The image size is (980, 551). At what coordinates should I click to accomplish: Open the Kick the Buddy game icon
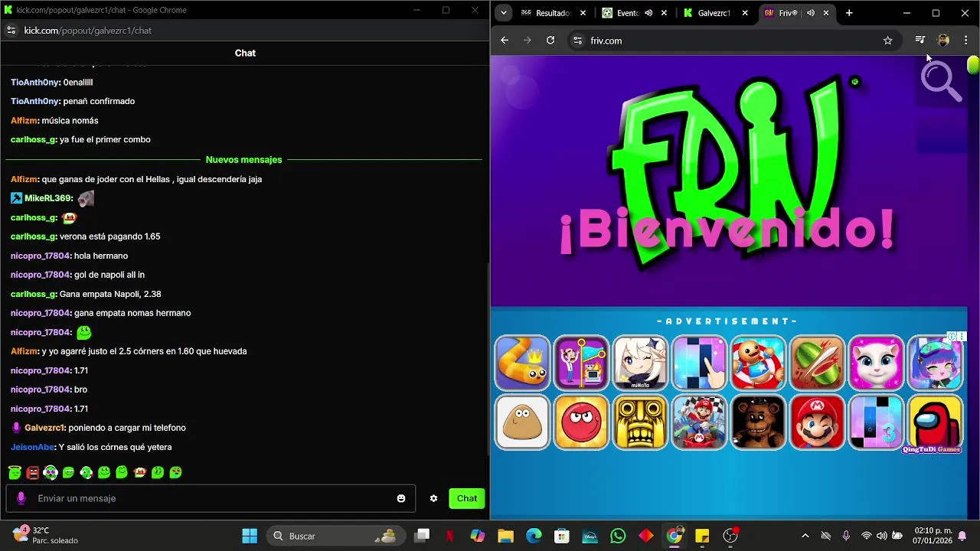(x=758, y=363)
